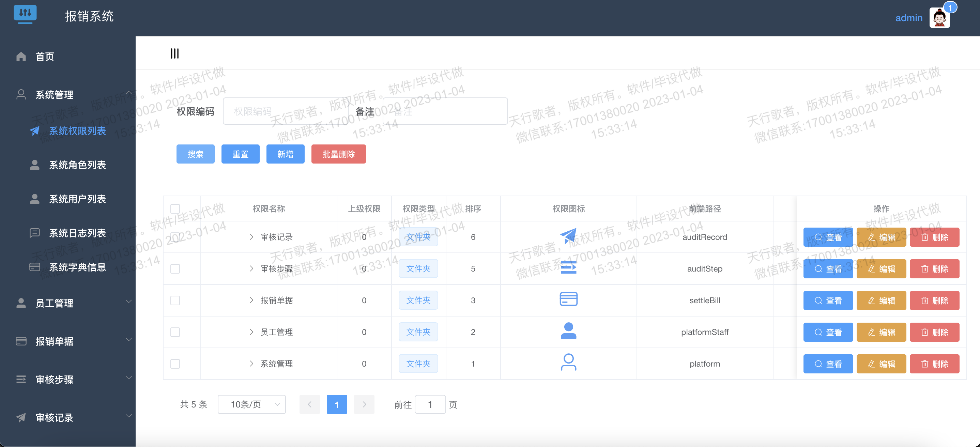Click the person icon for 员工管理 row
980x447 pixels.
(569, 331)
